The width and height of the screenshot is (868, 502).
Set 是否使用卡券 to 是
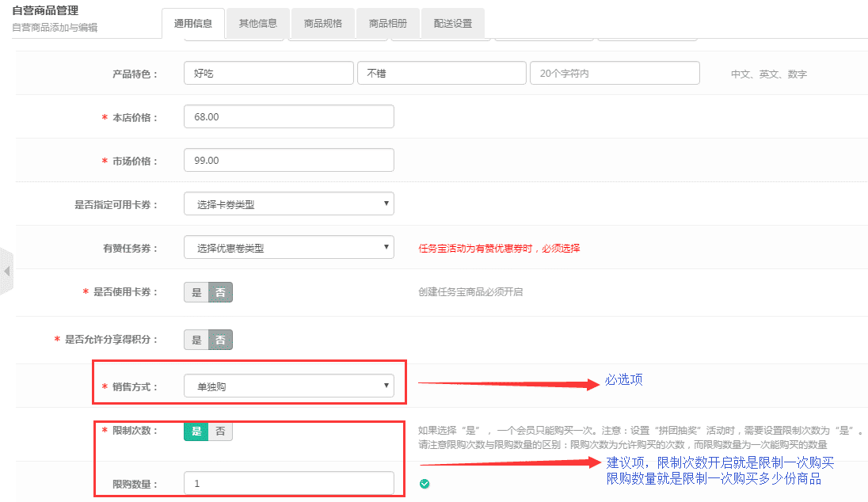(196, 292)
